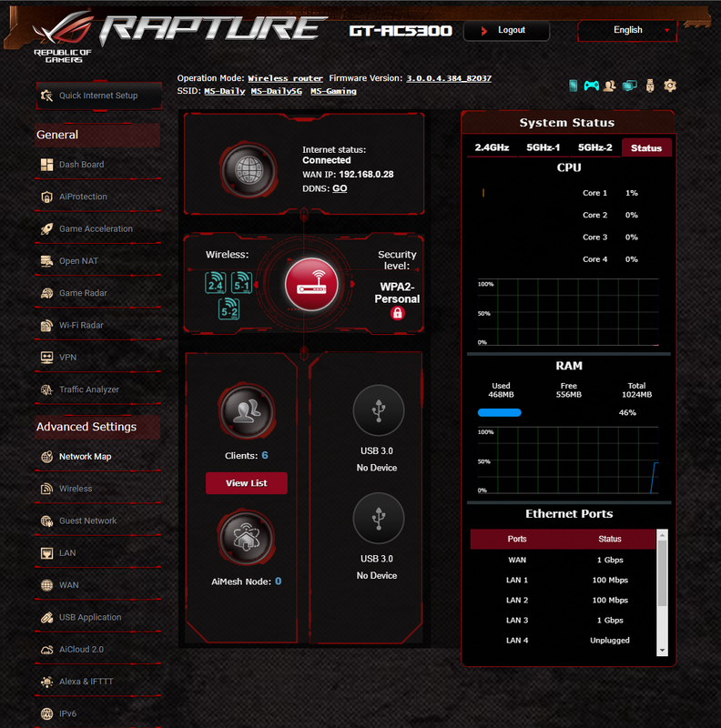The width and height of the screenshot is (721, 728).
Task: Click the Traffic Analyzer icon
Action: (x=47, y=389)
